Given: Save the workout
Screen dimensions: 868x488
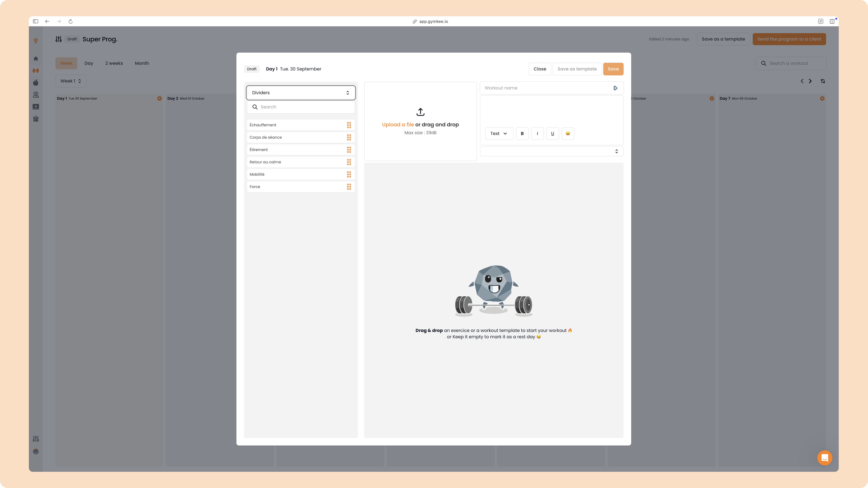Looking at the screenshot, I should point(613,69).
